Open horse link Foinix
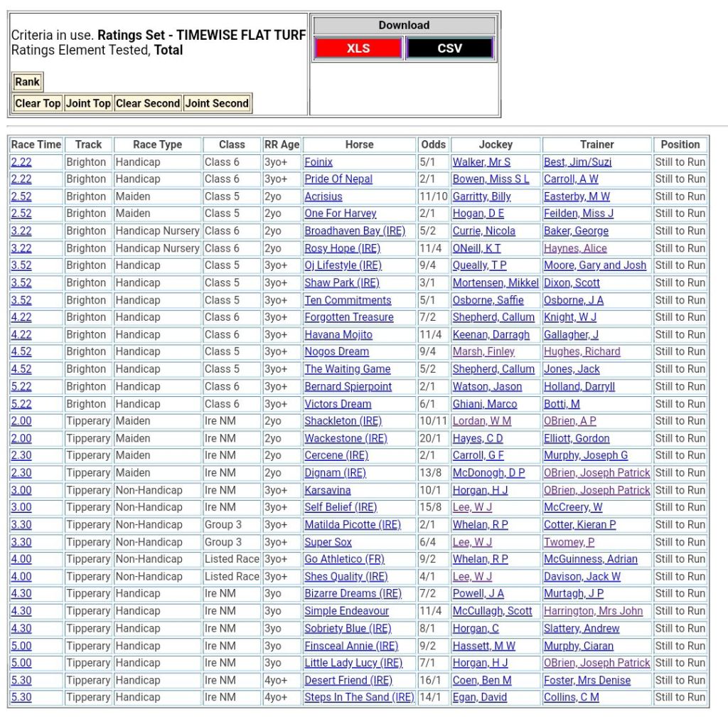Screen dimensions: 728x717 point(318,162)
